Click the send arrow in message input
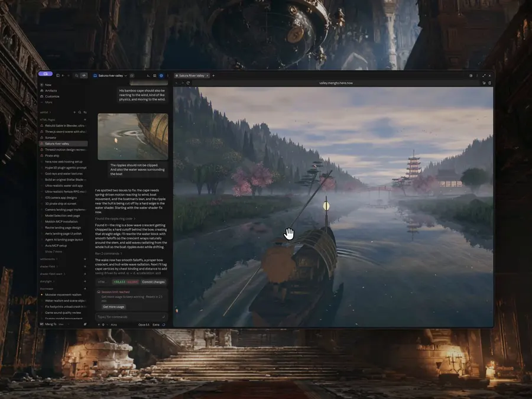This screenshot has height=399, width=532. [x=164, y=317]
